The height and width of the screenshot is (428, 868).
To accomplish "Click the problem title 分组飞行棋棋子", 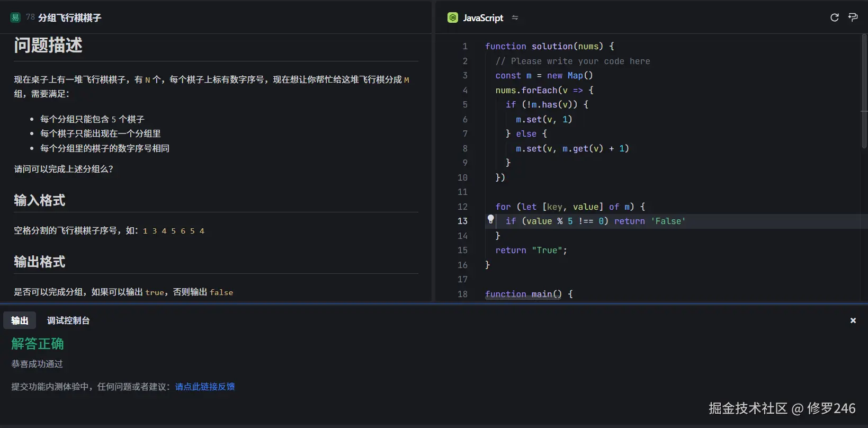I will click(69, 18).
